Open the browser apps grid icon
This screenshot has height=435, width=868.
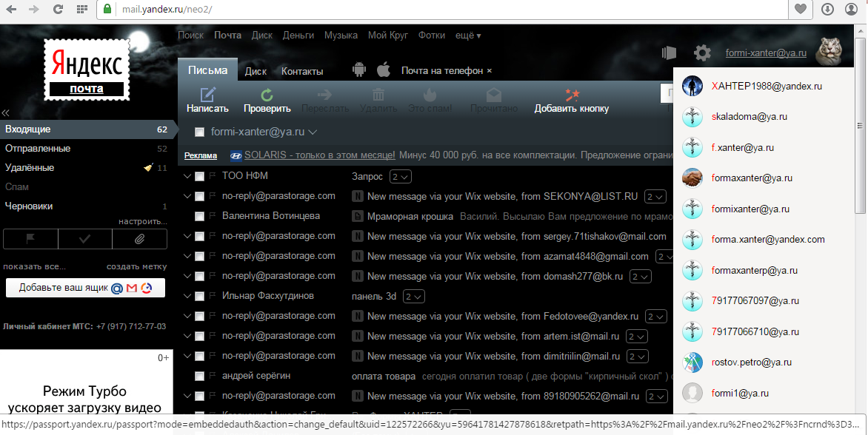pos(81,9)
